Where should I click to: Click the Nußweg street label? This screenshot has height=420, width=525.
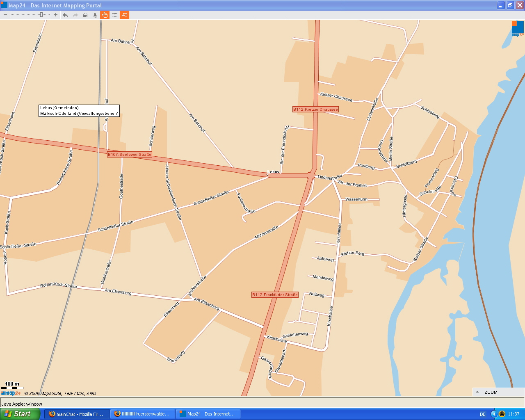coord(317,294)
